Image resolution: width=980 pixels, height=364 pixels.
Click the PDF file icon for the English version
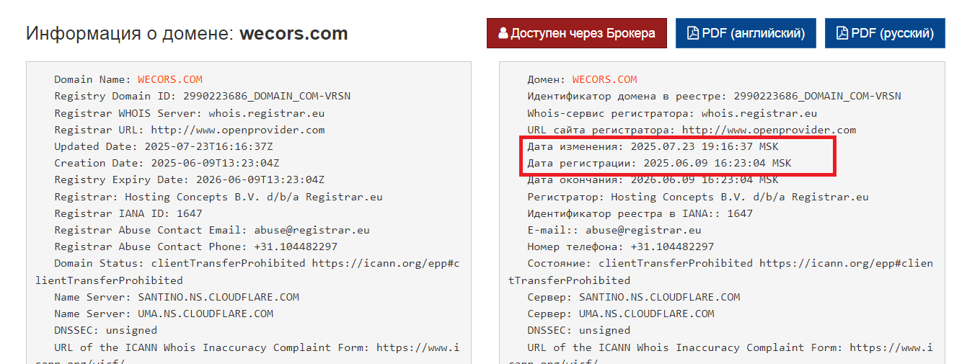(x=693, y=34)
